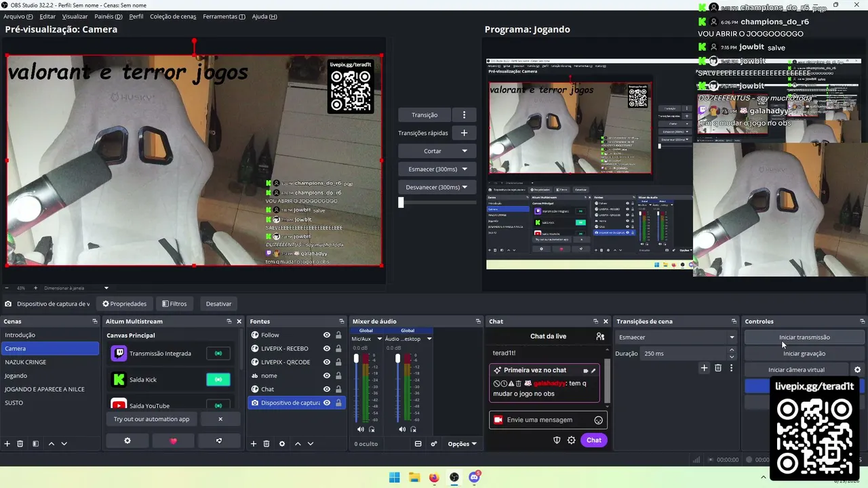Delete the selected source in Fontes
Image resolution: width=868 pixels, height=488 pixels.
(x=267, y=443)
